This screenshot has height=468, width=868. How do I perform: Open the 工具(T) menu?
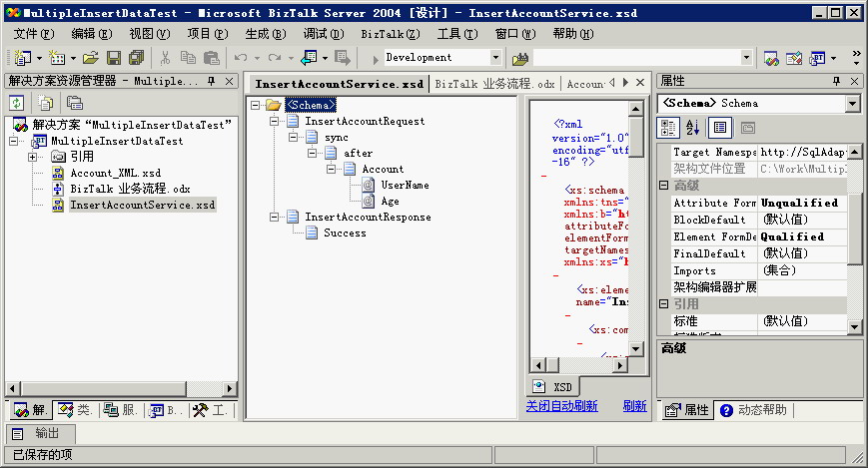(x=457, y=34)
